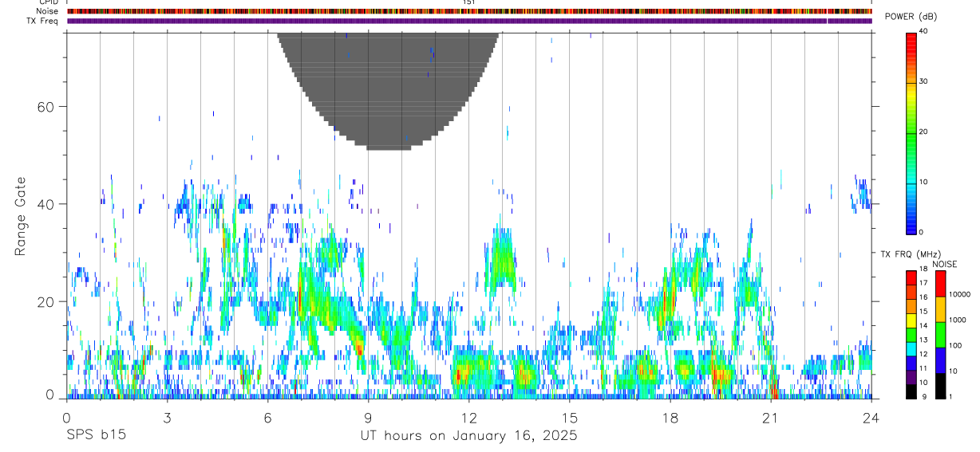Click the Range Gate axis title

click(x=22, y=216)
